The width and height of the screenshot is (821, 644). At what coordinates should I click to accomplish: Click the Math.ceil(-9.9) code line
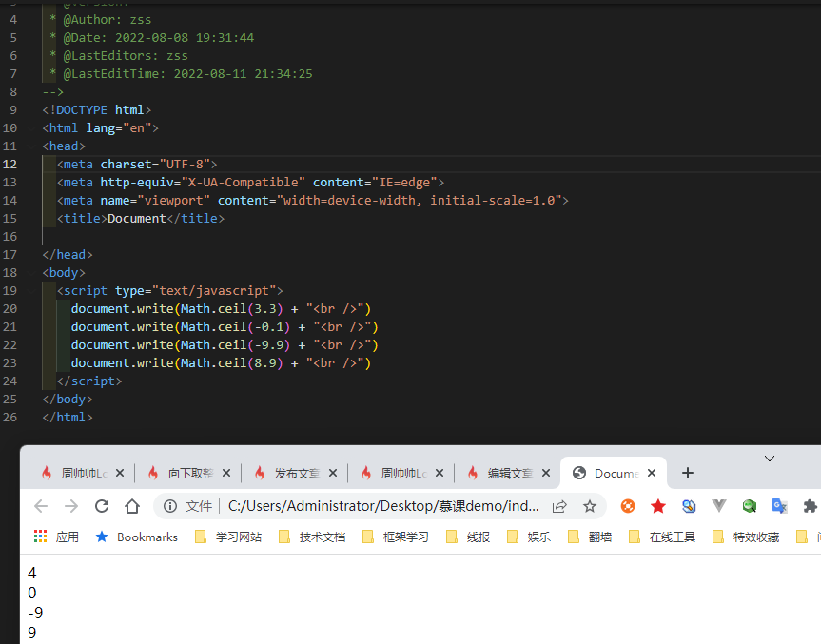pos(225,345)
